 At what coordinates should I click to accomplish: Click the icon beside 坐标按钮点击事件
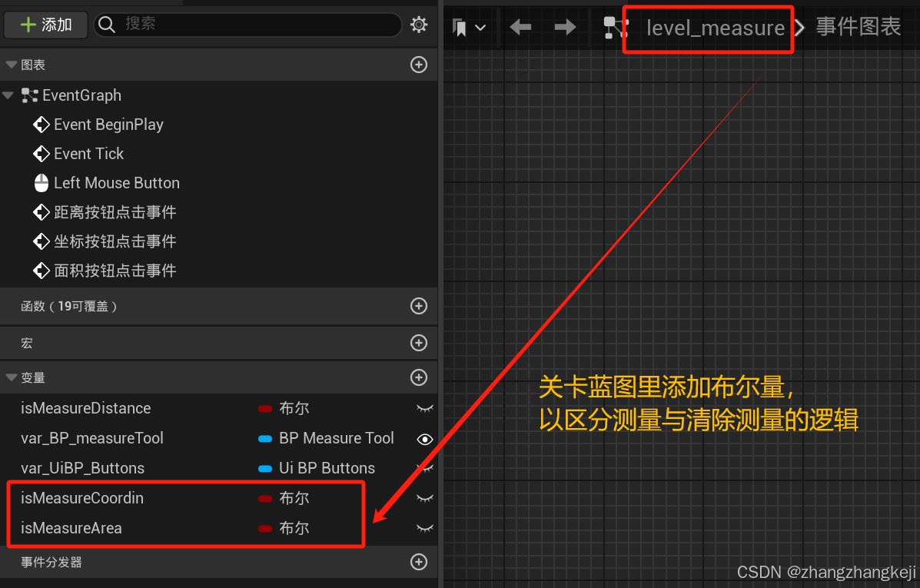click(41, 241)
